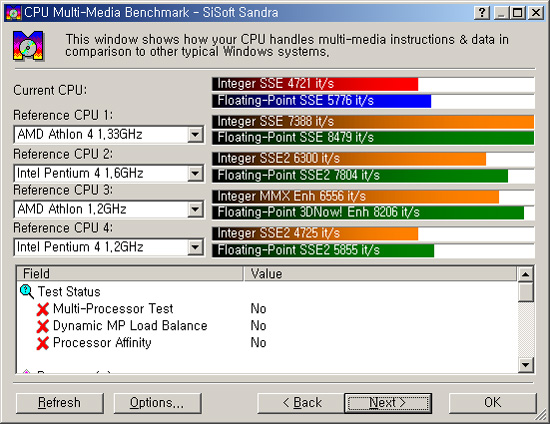This screenshot has height=424, width=550.
Task: Click the Value column header
Action: pyautogui.click(x=380, y=274)
